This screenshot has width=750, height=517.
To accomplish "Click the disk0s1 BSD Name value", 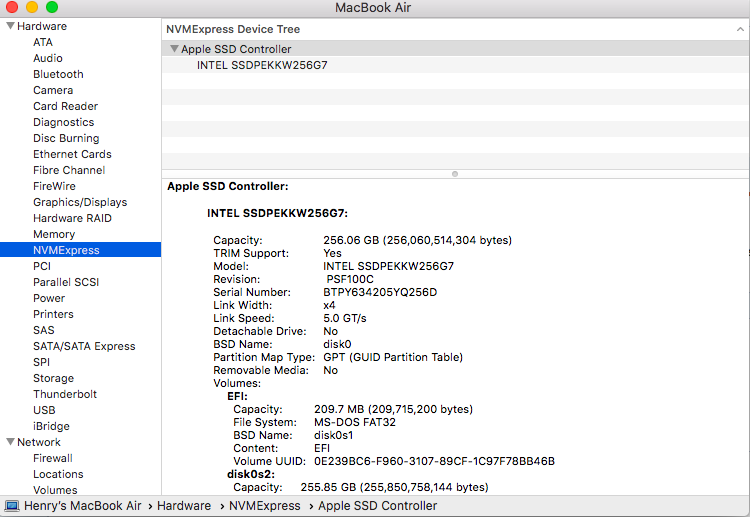I will tap(333, 435).
